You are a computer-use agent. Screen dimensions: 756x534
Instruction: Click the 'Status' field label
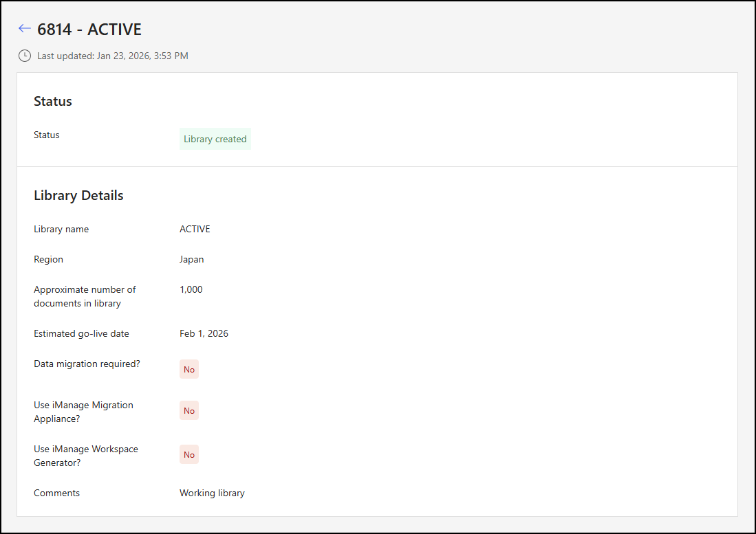pyautogui.click(x=46, y=135)
